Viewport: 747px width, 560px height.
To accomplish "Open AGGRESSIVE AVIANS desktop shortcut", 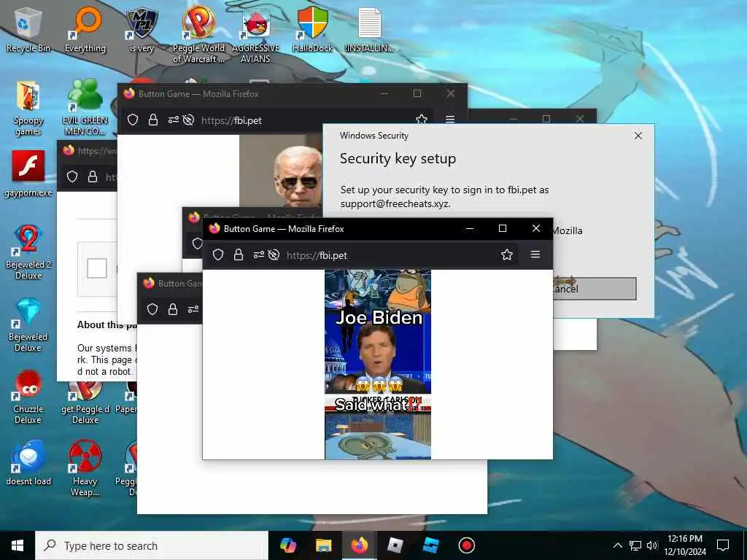I will [x=256, y=36].
